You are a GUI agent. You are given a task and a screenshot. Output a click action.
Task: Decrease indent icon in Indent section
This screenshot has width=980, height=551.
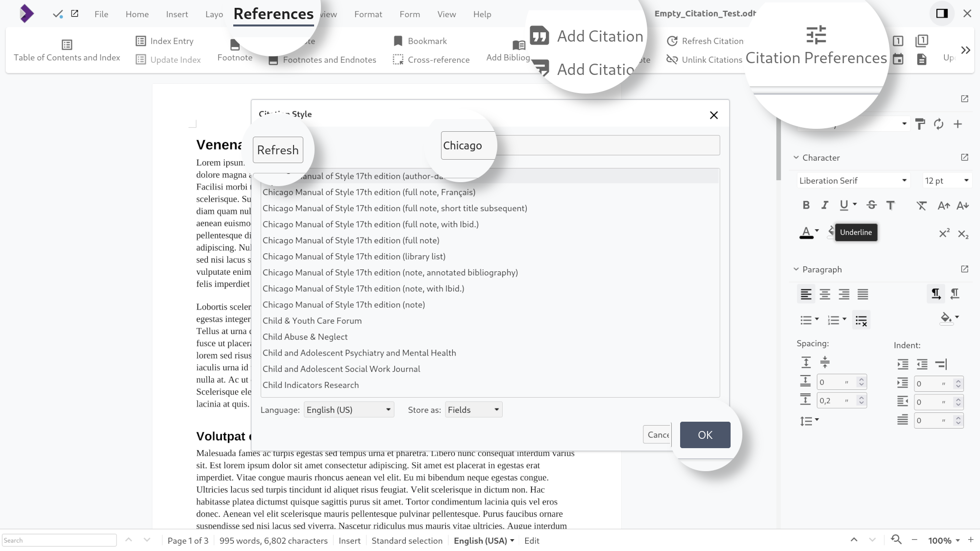922,364
